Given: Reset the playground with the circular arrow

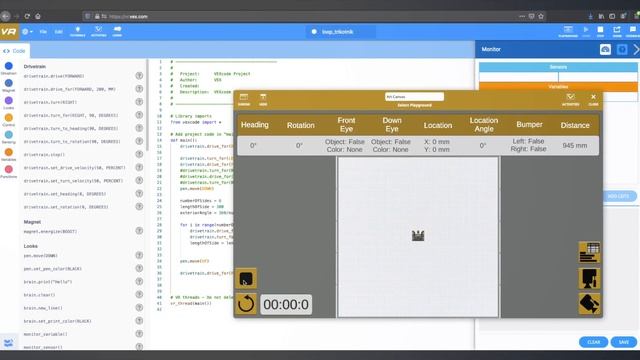Looking at the screenshot, I should click(x=246, y=304).
